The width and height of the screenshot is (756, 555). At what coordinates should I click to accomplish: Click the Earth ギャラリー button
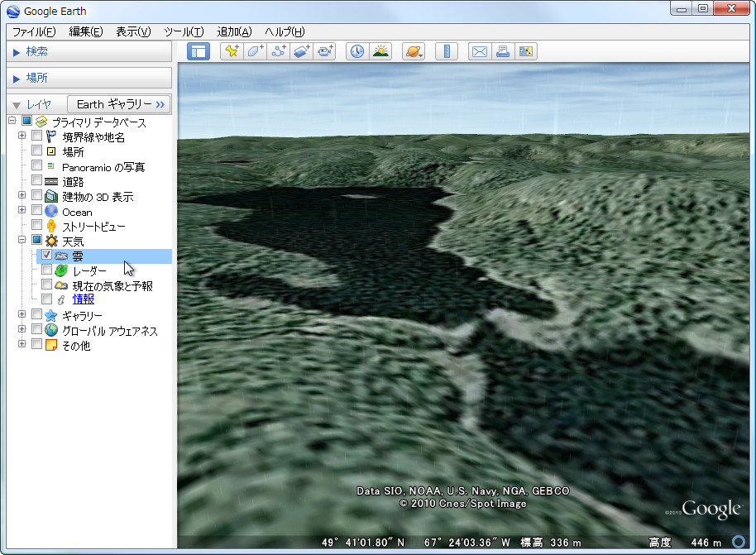click(x=119, y=104)
